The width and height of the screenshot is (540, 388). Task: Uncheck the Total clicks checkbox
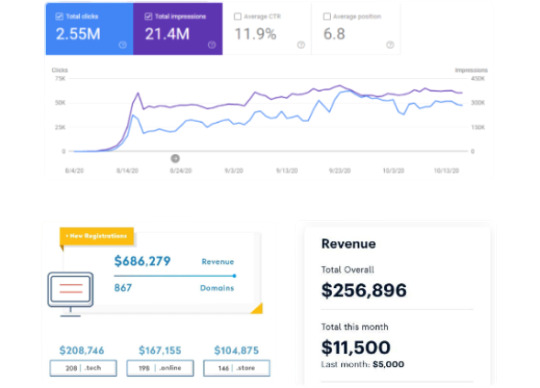tap(59, 16)
